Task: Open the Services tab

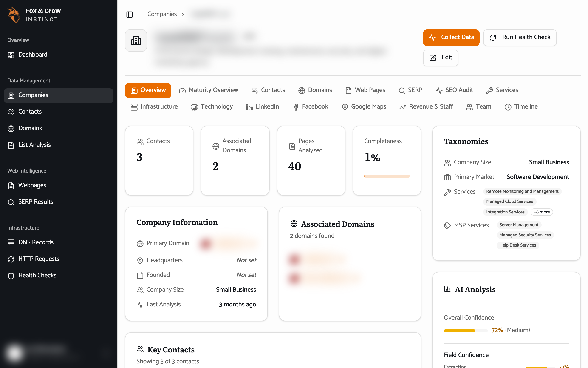Action: tap(502, 90)
